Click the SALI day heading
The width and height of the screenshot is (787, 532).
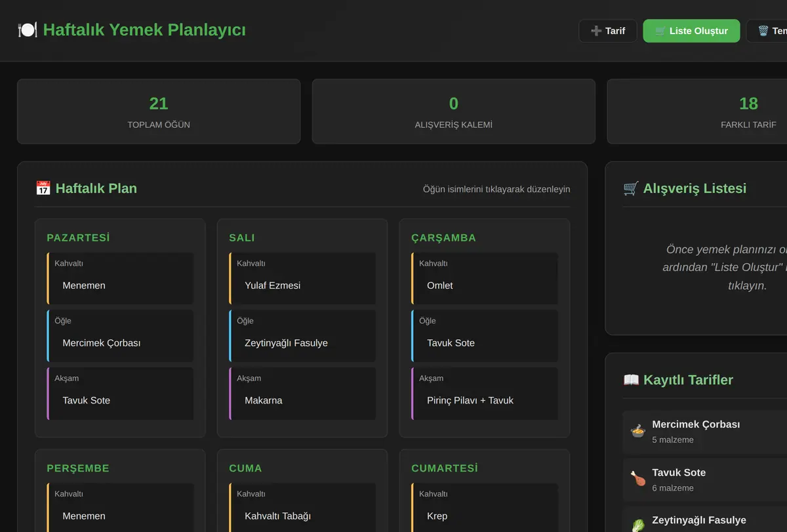pos(242,238)
